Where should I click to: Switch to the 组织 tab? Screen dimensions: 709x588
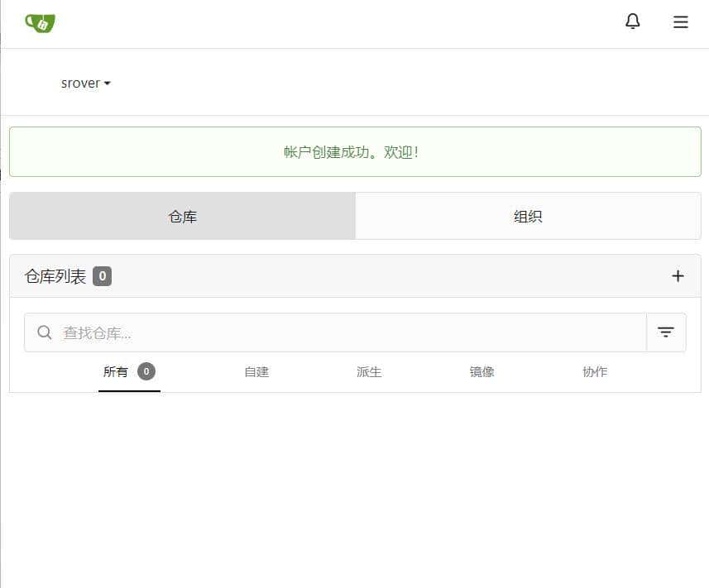pos(528,216)
